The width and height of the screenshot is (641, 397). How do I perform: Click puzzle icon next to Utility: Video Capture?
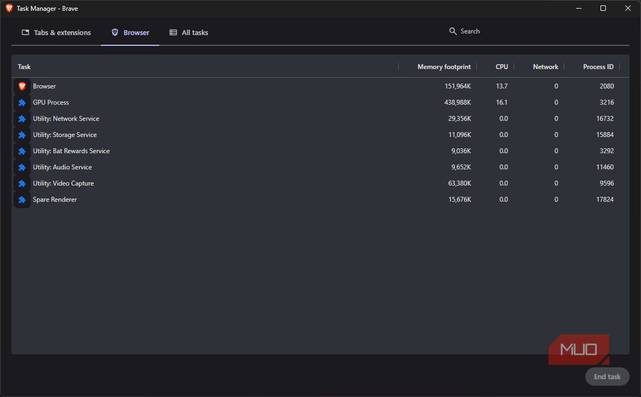22,184
